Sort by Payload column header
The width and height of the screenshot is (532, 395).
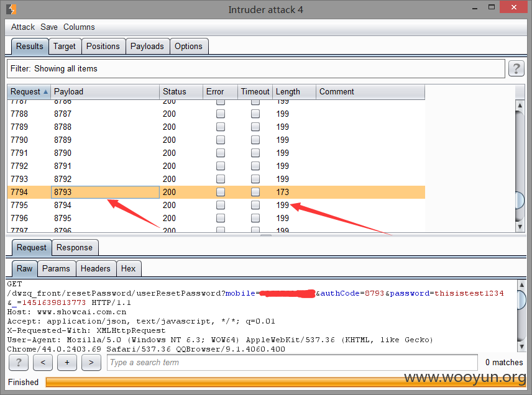click(105, 92)
